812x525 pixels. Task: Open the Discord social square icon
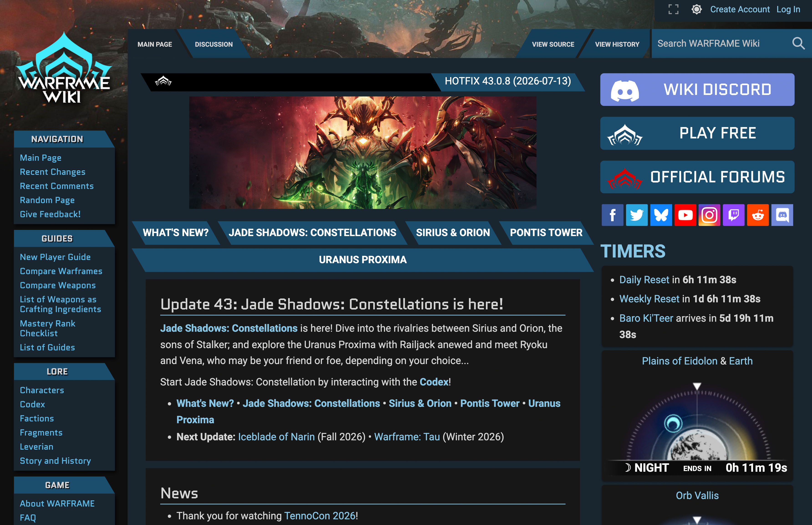click(x=782, y=215)
